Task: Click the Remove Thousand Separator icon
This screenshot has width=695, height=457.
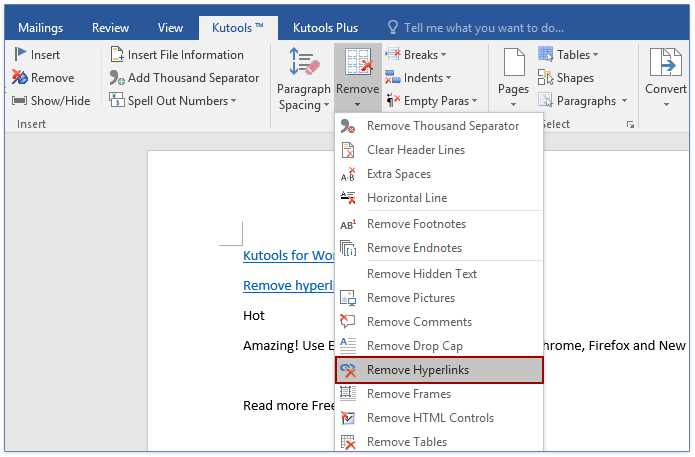Action: (x=348, y=126)
